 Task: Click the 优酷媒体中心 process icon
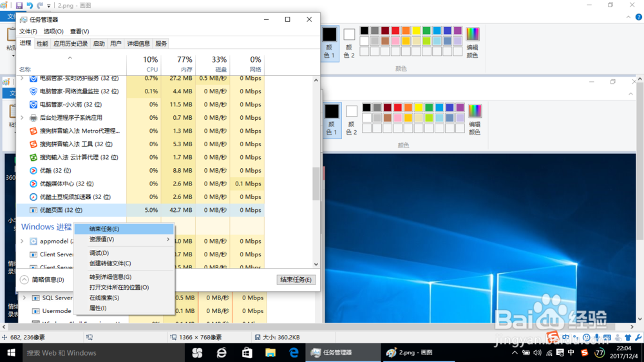(33, 184)
